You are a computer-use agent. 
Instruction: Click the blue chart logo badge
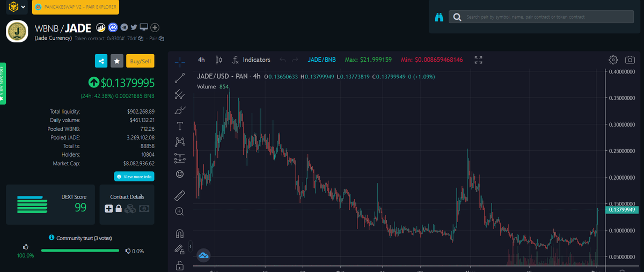coord(203,256)
